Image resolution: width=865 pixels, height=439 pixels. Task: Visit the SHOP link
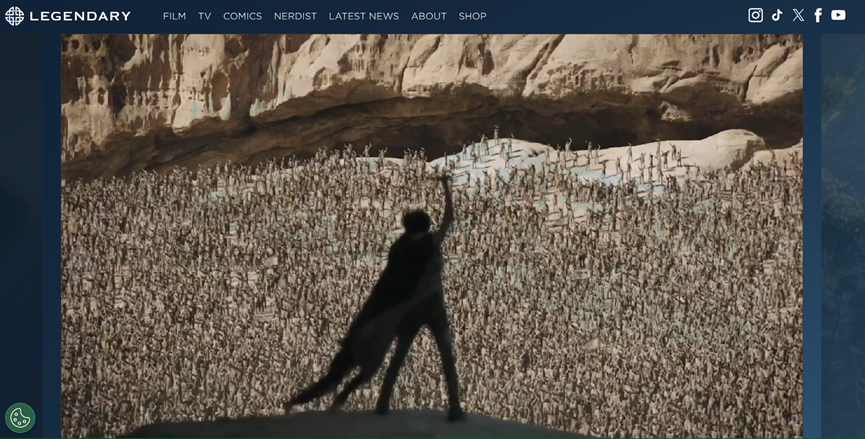click(472, 16)
